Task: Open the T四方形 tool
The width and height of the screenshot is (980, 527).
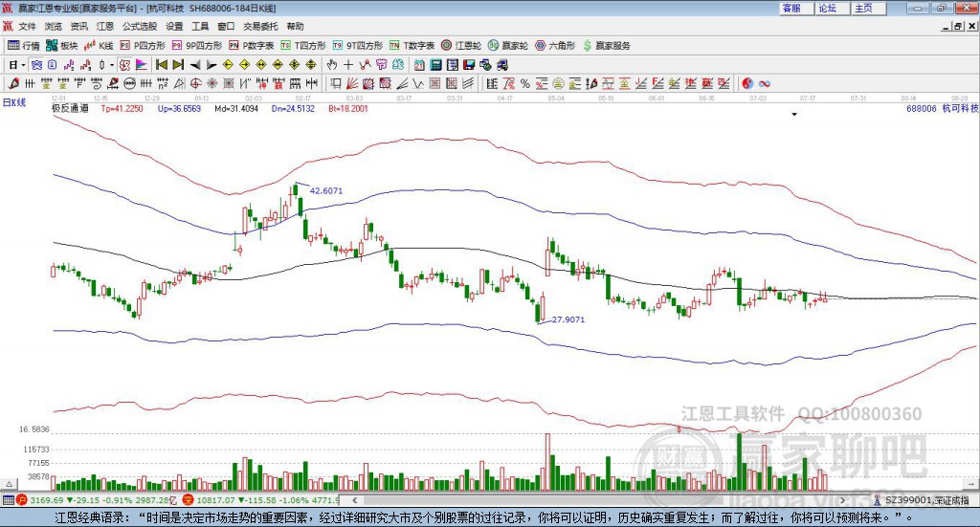Action: [303, 46]
